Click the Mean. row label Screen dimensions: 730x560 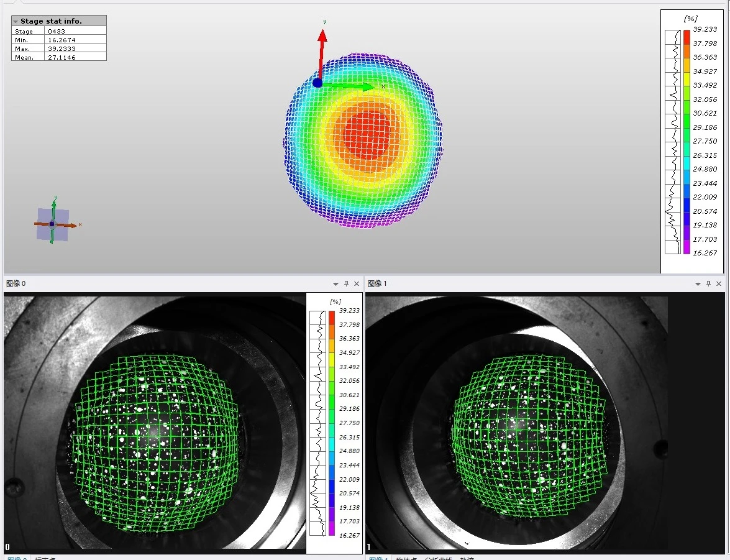tap(24, 57)
